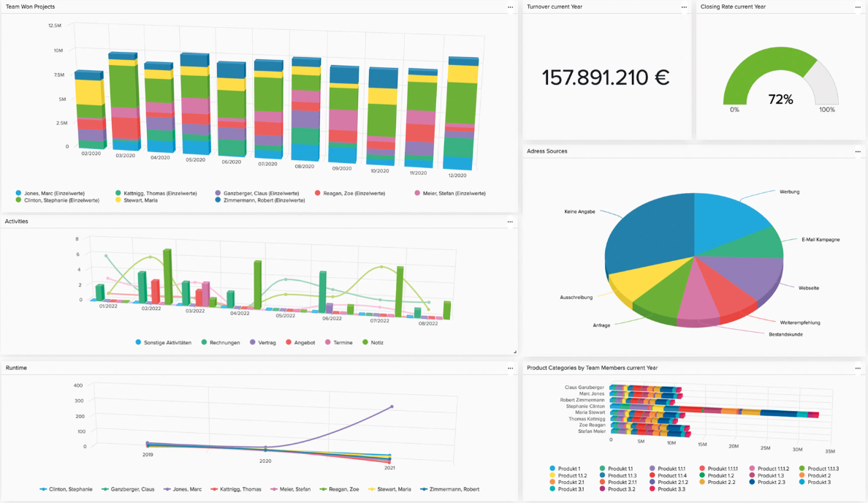The width and height of the screenshot is (868, 503).
Task: Select the E-Mail Kampagne pie label
Action: [821, 240]
